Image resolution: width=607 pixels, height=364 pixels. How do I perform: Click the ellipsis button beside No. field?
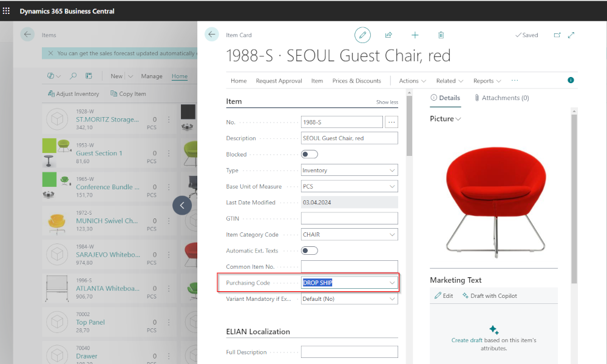[x=392, y=122]
